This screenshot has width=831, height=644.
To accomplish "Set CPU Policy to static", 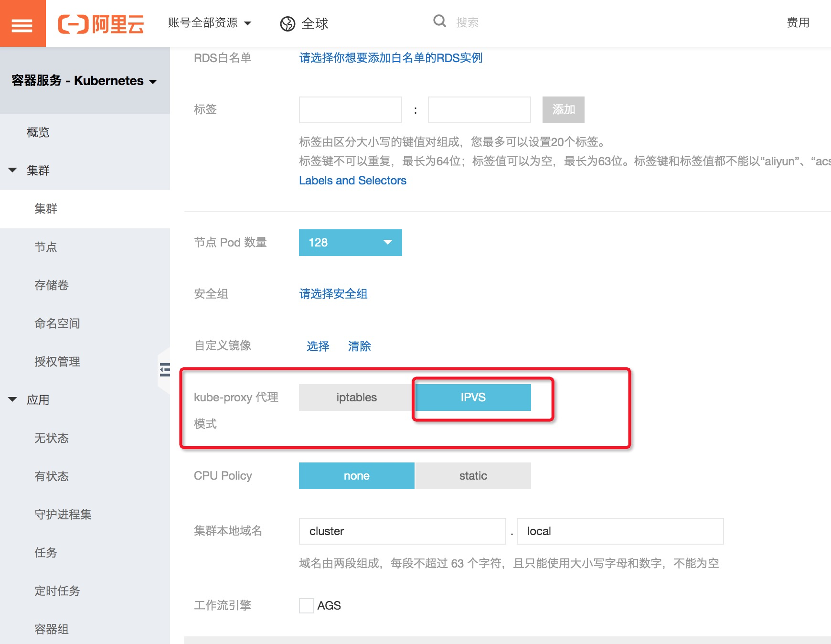I will coord(473,476).
